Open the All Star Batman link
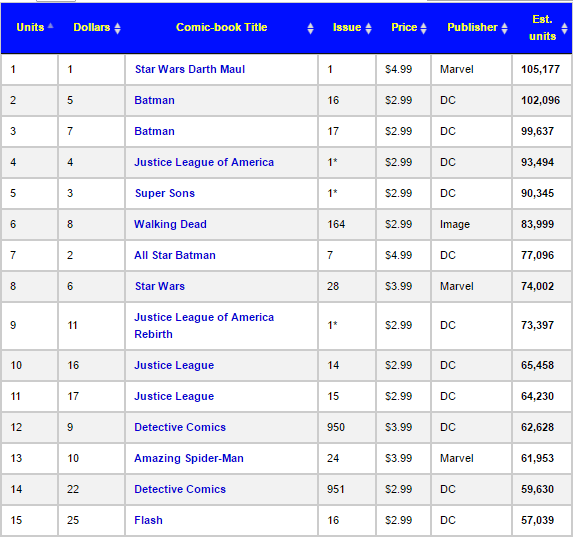This screenshot has width=575, height=537. click(175, 255)
